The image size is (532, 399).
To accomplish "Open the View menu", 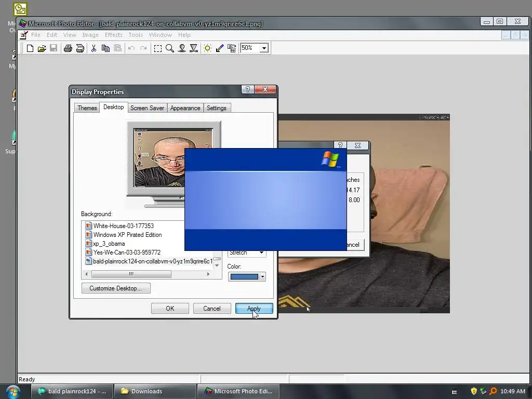I will click(x=70, y=35).
